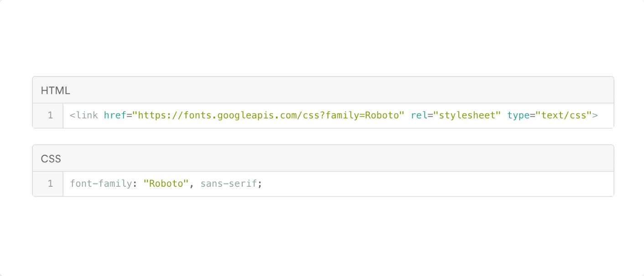Click the CSS code block header
This screenshot has height=276, width=644.
click(x=323, y=158)
